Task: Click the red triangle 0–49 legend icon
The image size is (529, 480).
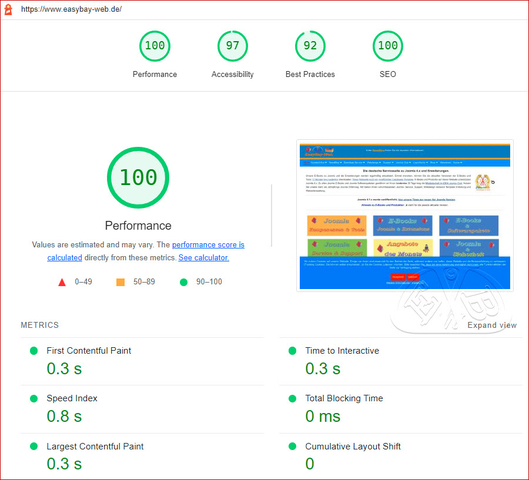Action: pos(62,282)
